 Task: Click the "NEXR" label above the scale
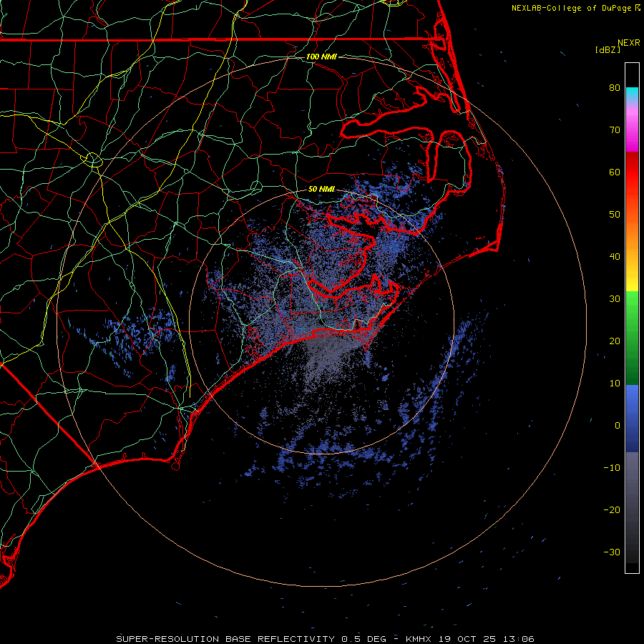pyautogui.click(x=628, y=43)
